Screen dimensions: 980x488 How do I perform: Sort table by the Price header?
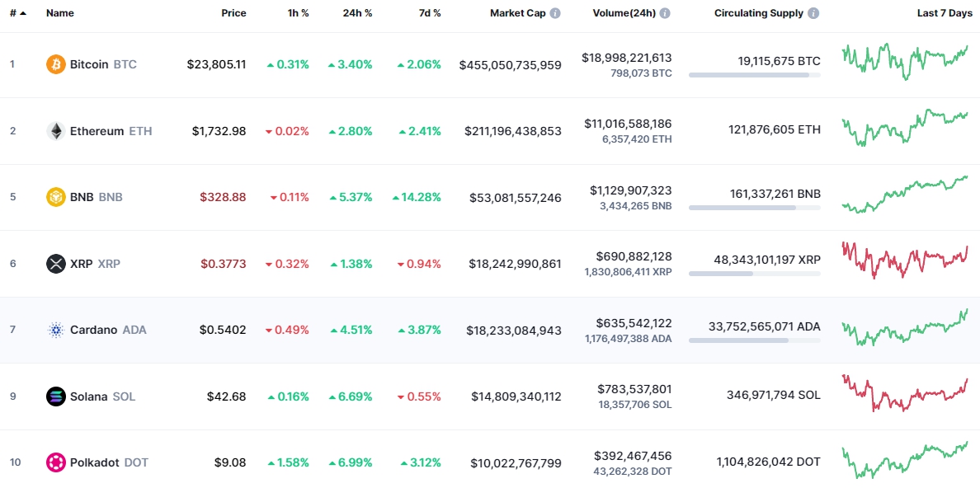[233, 13]
